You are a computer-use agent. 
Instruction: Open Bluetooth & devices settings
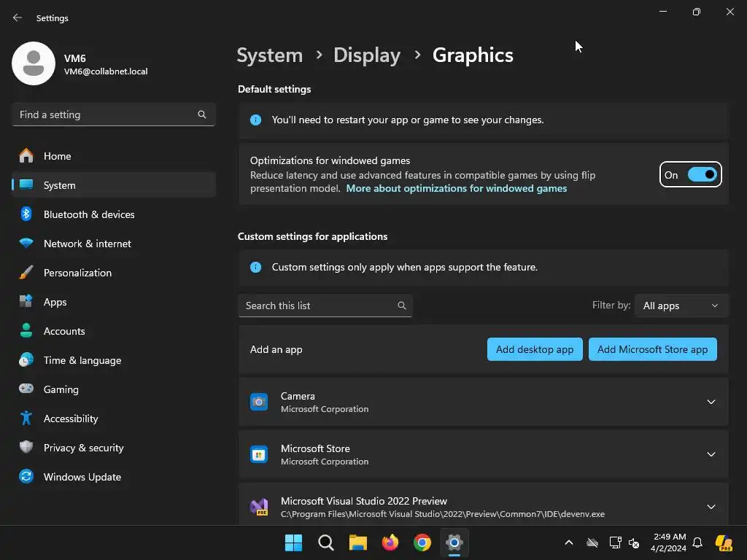[113, 214]
